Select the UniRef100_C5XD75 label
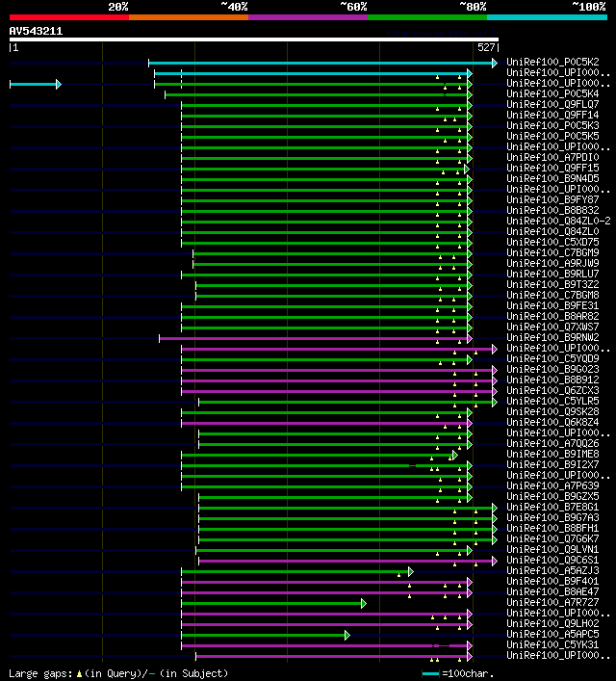This screenshot has width=616, height=681. coord(552,242)
